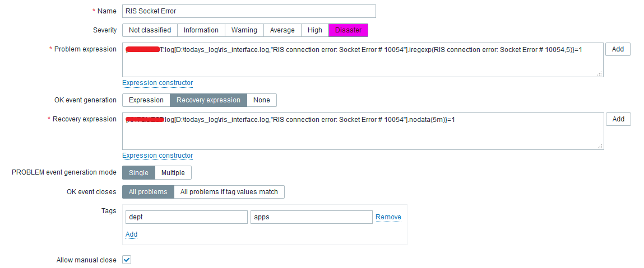Select All problems if tag values match
644x268 pixels.
pos(229,192)
